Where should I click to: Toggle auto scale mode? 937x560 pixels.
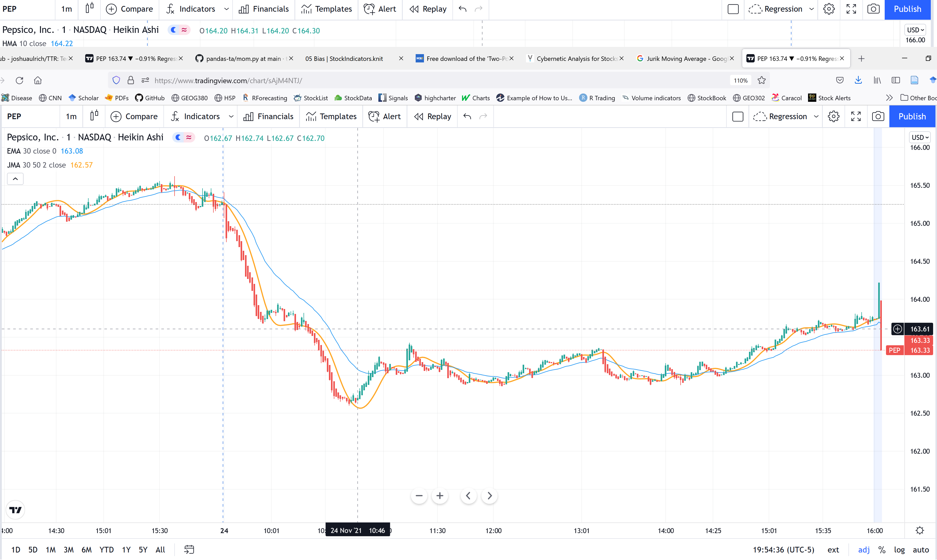920,549
